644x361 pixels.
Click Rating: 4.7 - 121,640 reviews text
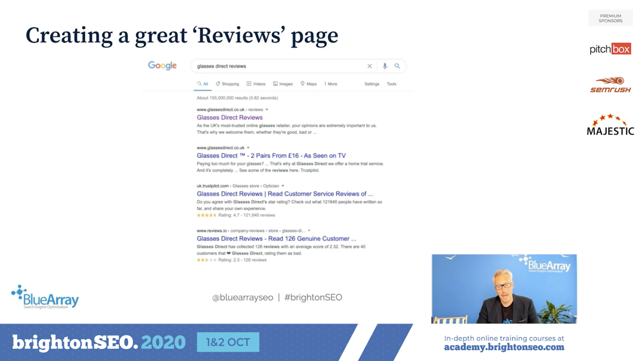pos(247,215)
